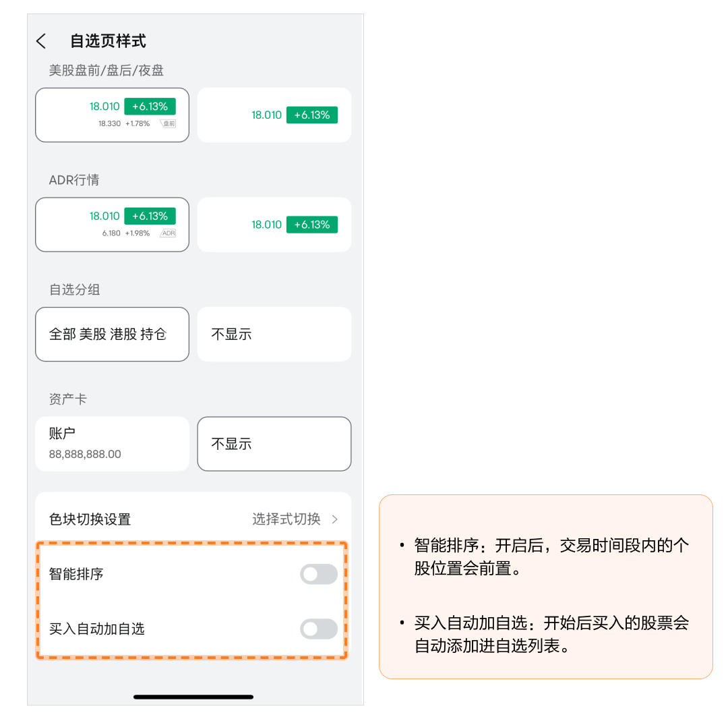Tap the 买入自动加自选 label text

pyautogui.click(x=97, y=629)
